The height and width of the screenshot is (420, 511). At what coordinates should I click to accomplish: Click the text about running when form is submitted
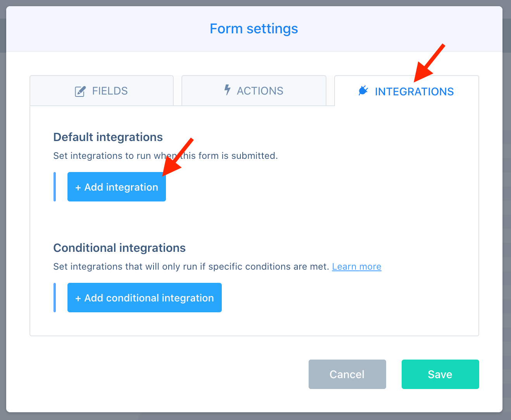pos(166,156)
